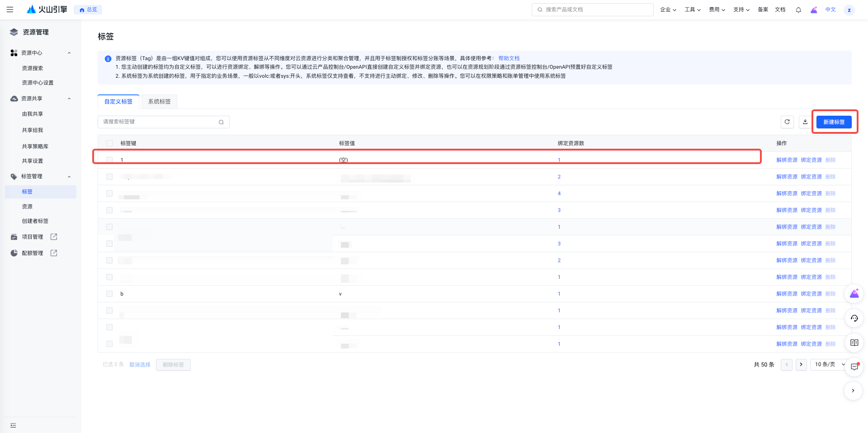Collapse the 标签管理 section
This screenshot has width=868, height=433.
pyautogui.click(x=69, y=177)
